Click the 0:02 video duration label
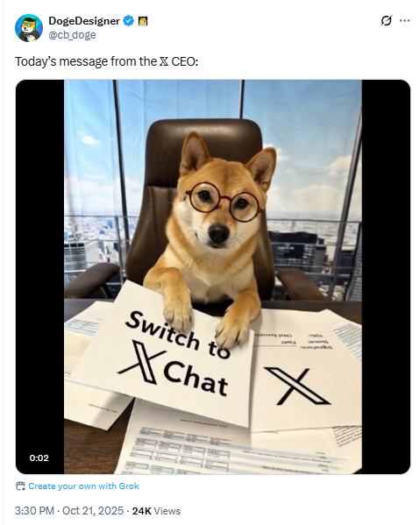The image size is (420, 525). pyautogui.click(x=39, y=458)
